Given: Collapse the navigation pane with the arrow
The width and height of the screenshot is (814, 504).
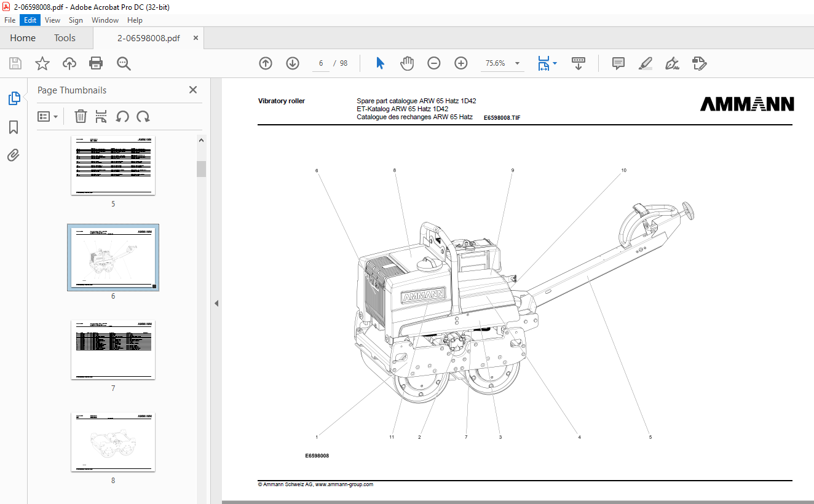Looking at the screenshot, I should (x=216, y=303).
